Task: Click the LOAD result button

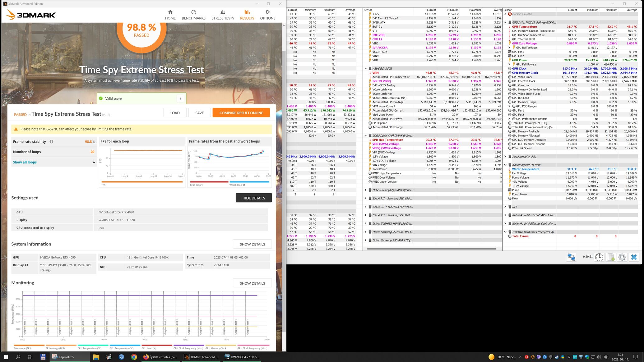Action: (x=175, y=113)
